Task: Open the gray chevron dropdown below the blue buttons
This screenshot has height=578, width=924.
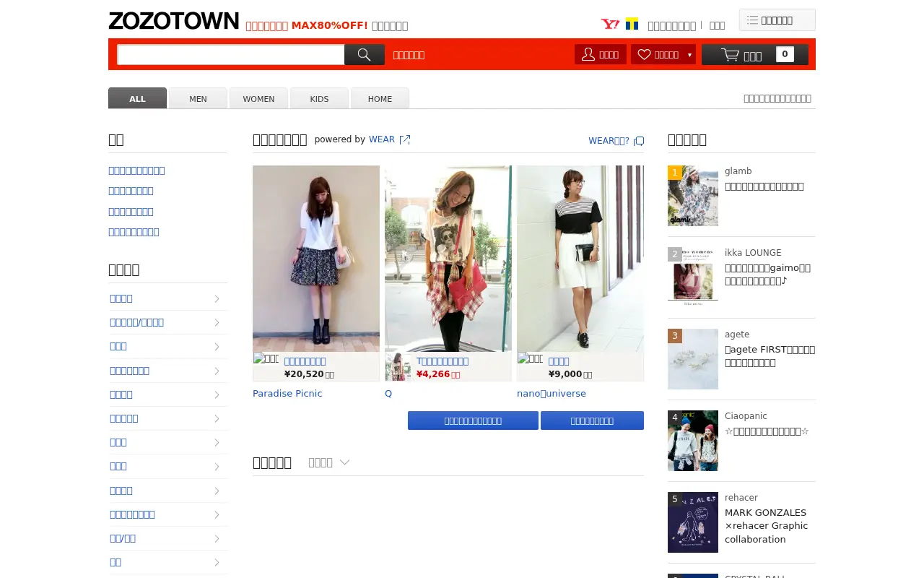Action: point(344,462)
